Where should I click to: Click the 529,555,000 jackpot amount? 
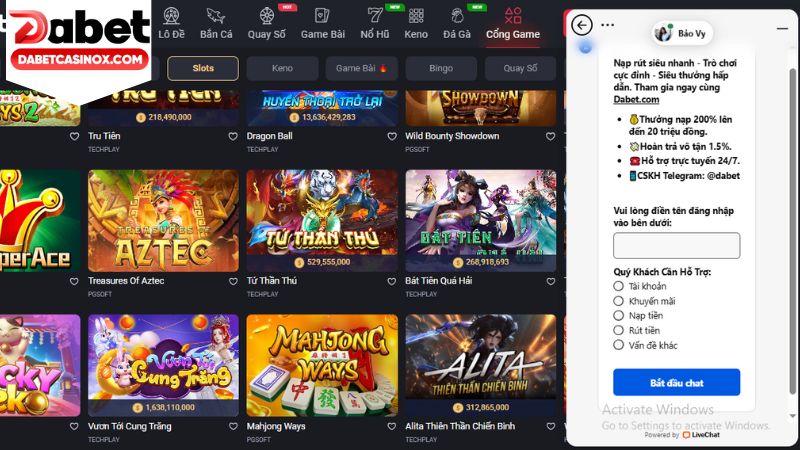[x=328, y=262]
